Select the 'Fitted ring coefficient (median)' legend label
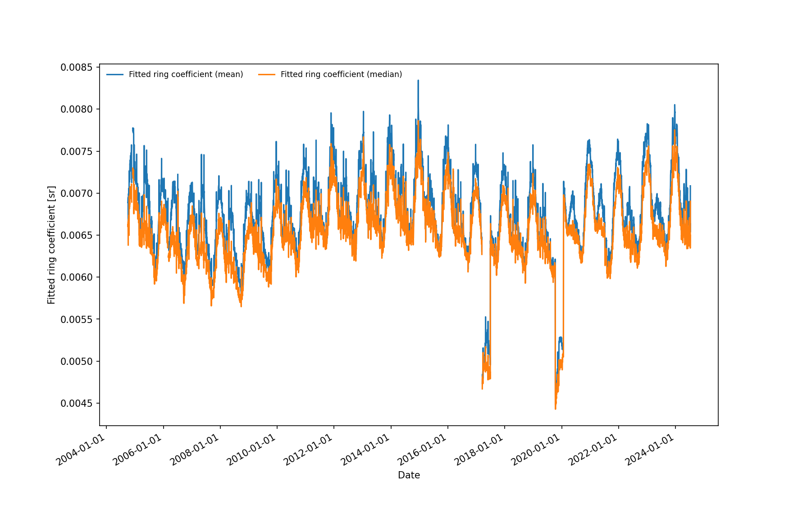Viewport: 798px width, 532px height. (x=341, y=74)
